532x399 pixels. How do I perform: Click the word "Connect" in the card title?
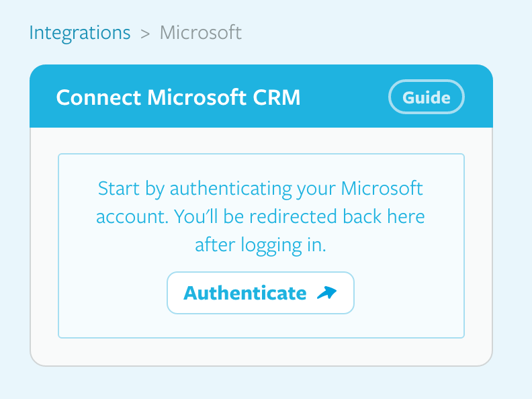(99, 98)
